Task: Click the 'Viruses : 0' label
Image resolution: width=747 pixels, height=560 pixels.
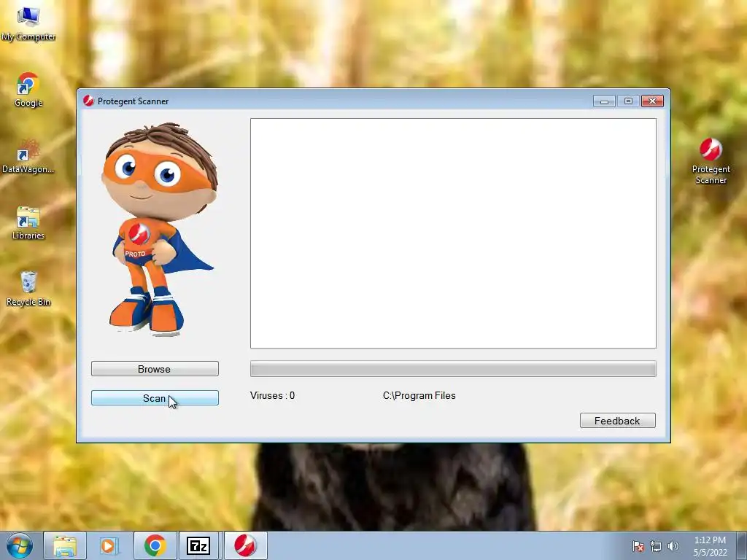Action: pyautogui.click(x=273, y=396)
